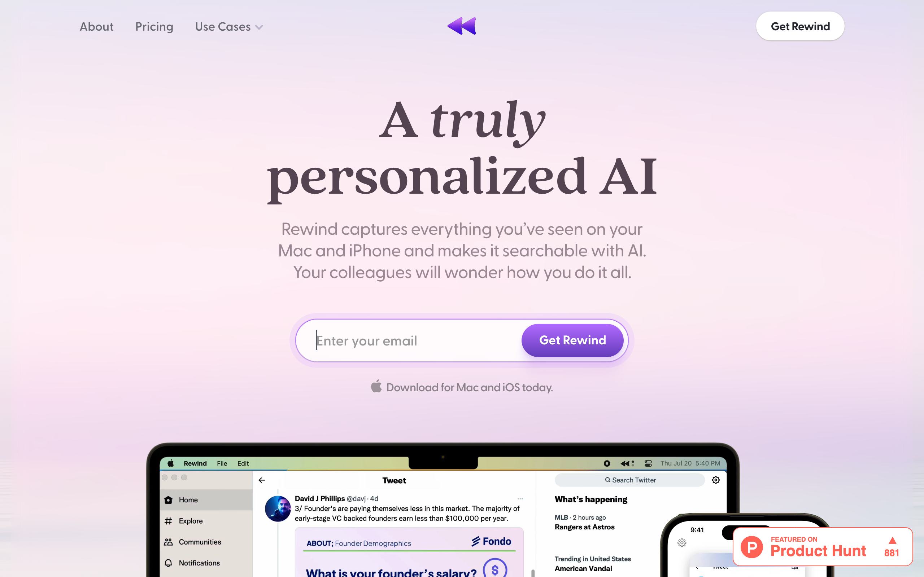Viewport: 924px width, 577px height.
Task: Expand the Use Cases dropdown menu
Action: [x=229, y=27]
